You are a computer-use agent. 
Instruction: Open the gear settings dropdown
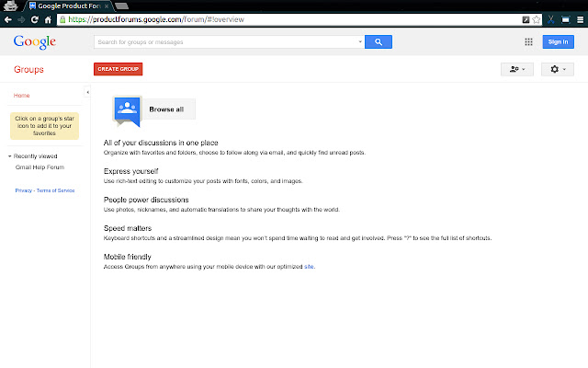point(558,69)
